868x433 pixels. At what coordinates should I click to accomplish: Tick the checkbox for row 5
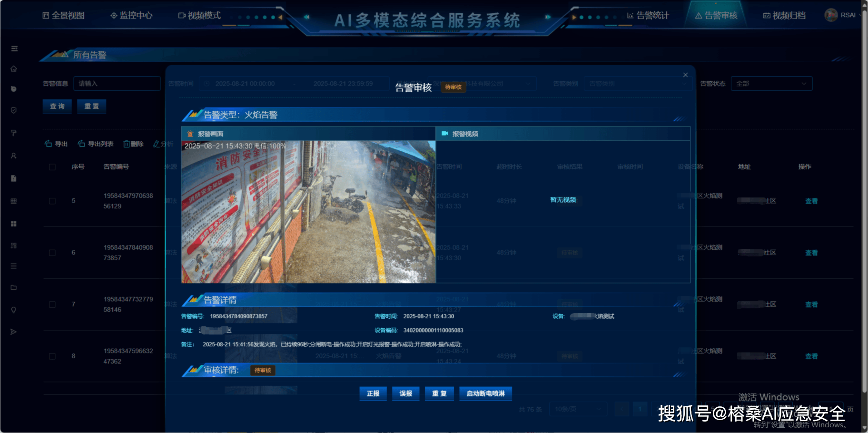52,201
